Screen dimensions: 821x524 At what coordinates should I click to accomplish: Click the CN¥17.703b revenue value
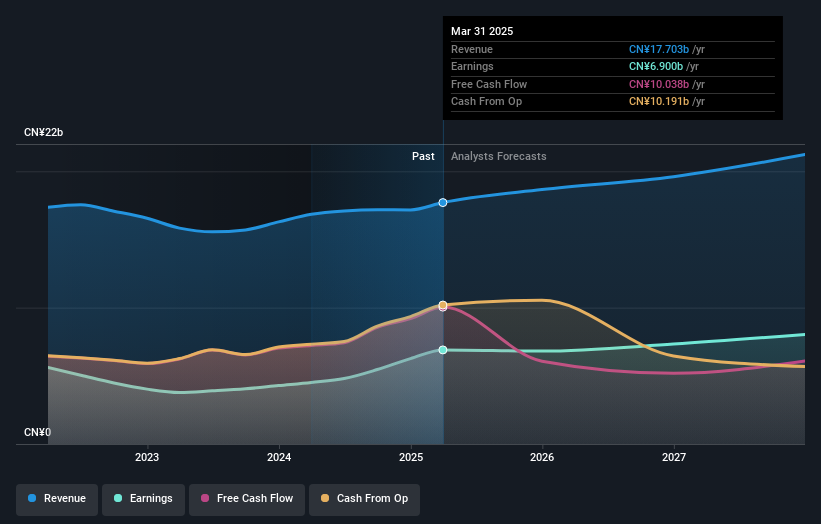click(x=659, y=49)
